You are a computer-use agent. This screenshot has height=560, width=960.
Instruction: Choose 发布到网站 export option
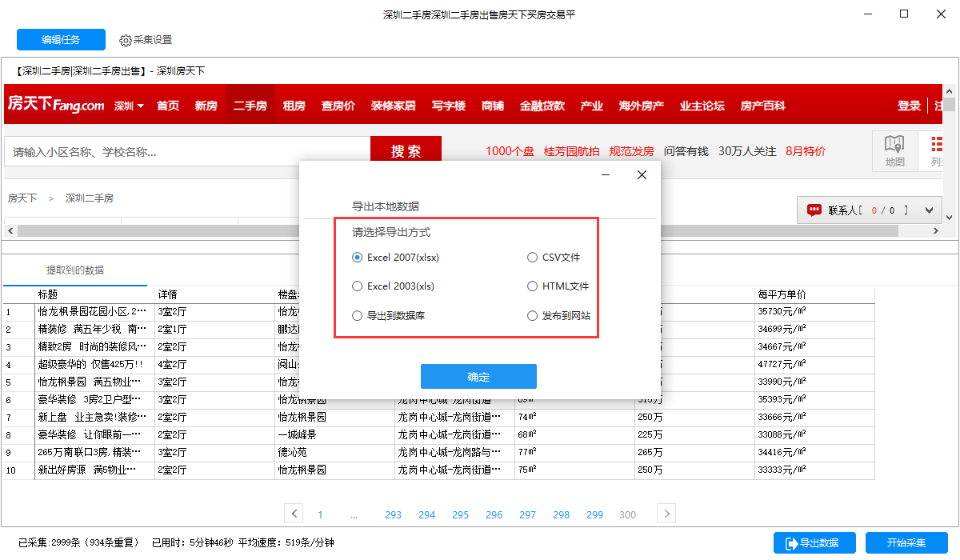(x=559, y=316)
